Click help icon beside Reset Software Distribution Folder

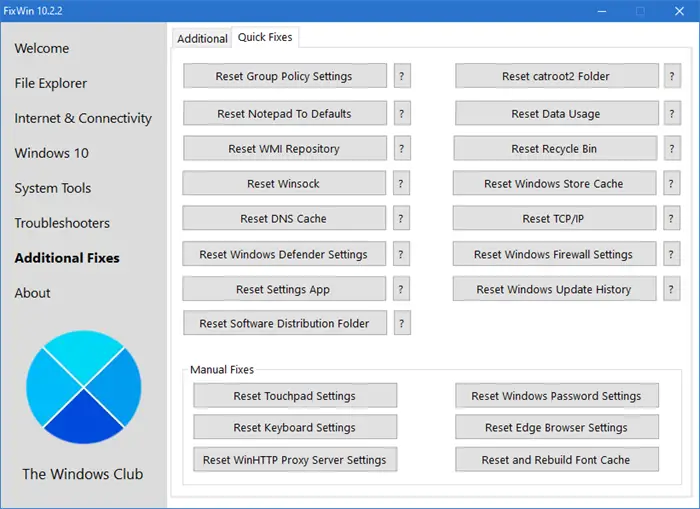(x=402, y=323)
